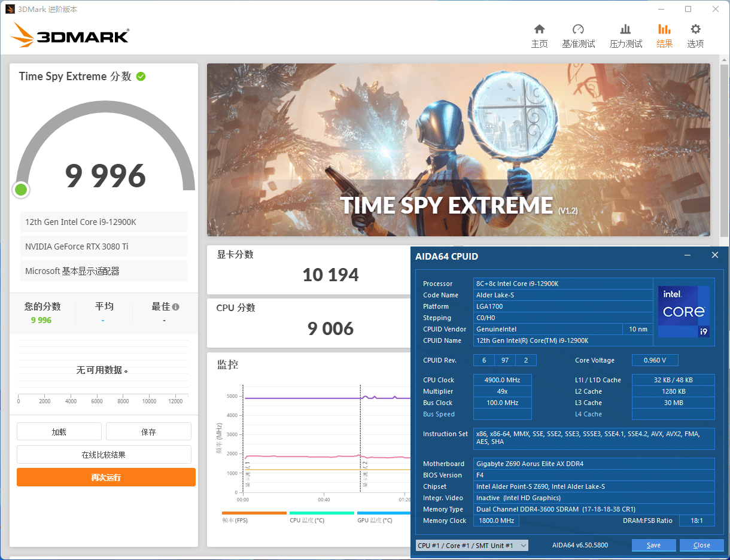Click the AIDA64 v6.50.5800 version label

click(580, 545)
